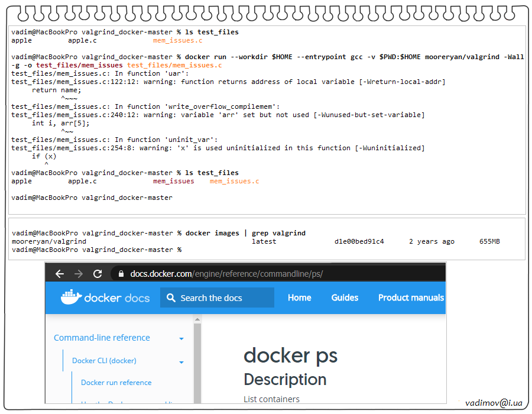Click the Docker whale logo
Image resolution: width=532 pixels, height=414 pixels.
[x=71, y=297]
